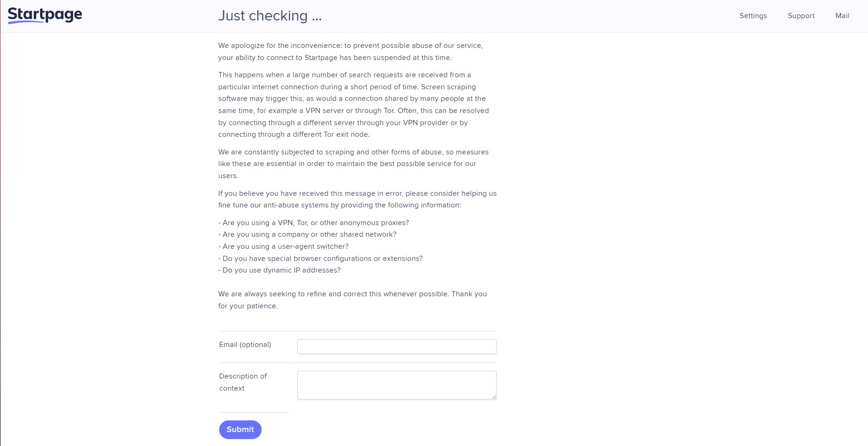Screen dimensions: 868x446
Task: Go to Mail in header
Action: coord(842,16)
